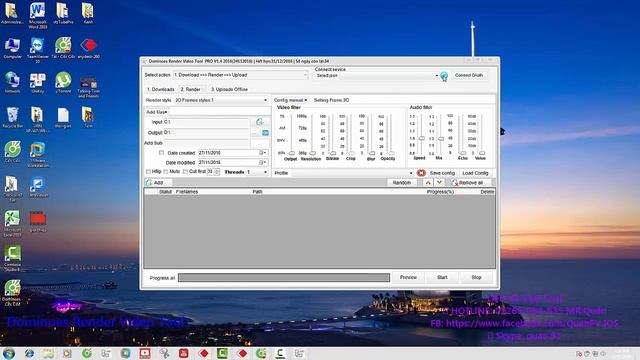
Task: Click the Load Config button
Action: [475, 173]
